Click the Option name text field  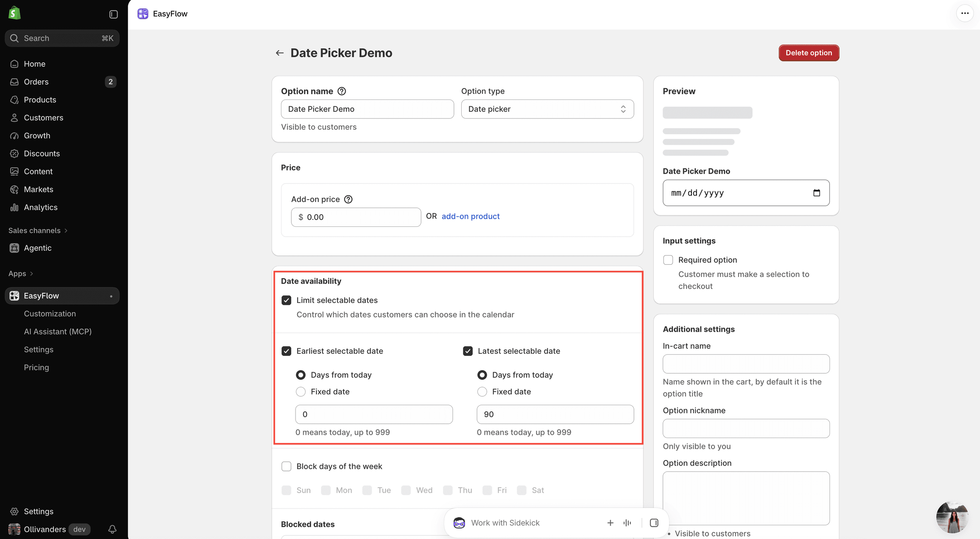coord(367,109)
